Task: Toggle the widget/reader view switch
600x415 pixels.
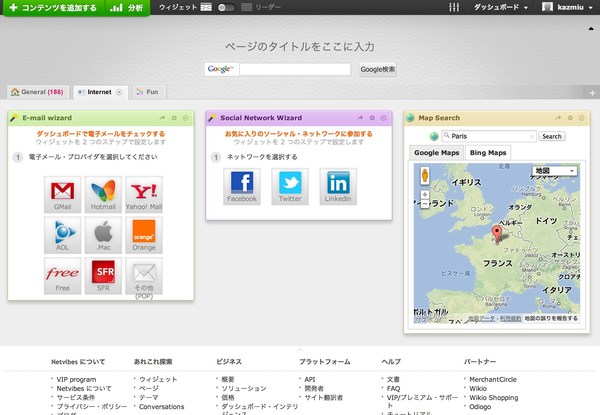Action: [x=227, y=7]
